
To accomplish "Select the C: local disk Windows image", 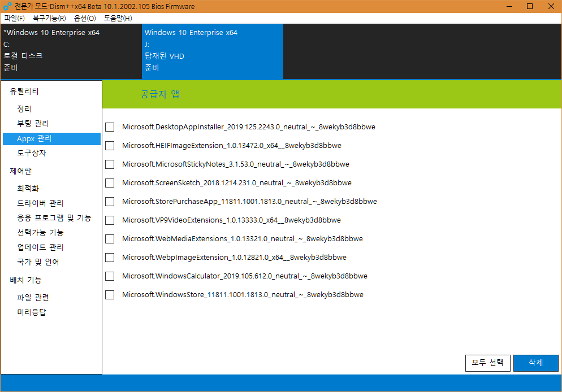I will pos(71,51).
